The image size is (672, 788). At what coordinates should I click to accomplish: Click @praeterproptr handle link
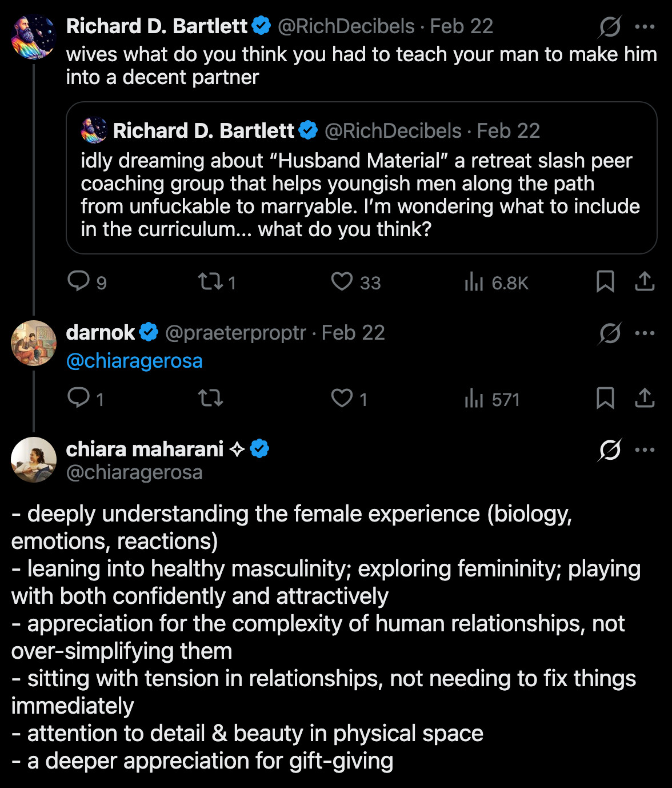tap(235, 333)
